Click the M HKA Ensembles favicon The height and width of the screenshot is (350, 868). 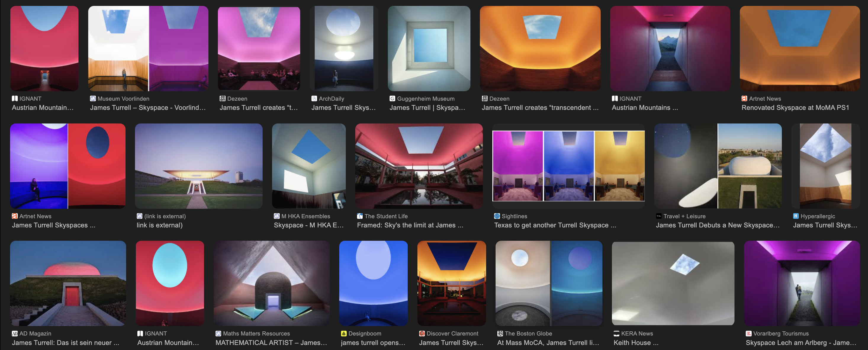pos(277,216)
